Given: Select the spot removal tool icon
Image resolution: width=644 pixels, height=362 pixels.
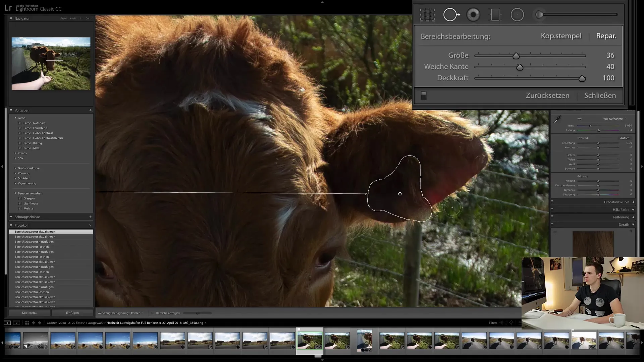Looking at the screenshot, I should (451, 15).
